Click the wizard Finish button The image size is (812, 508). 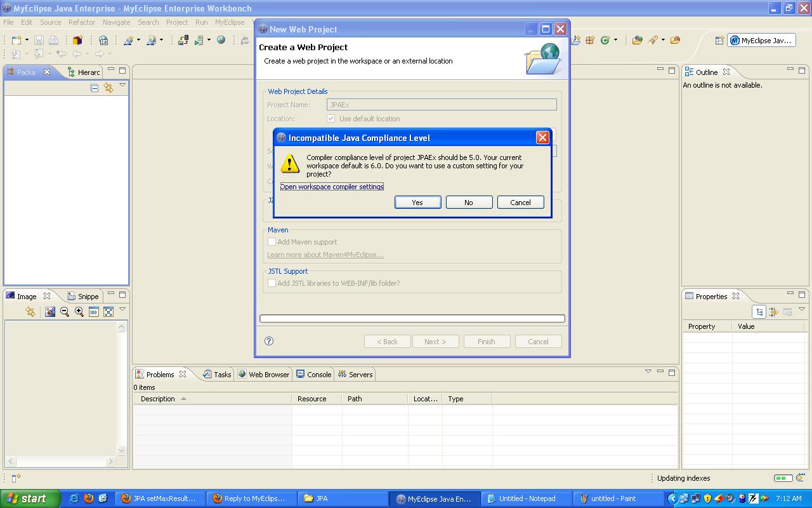click(487, 342)
